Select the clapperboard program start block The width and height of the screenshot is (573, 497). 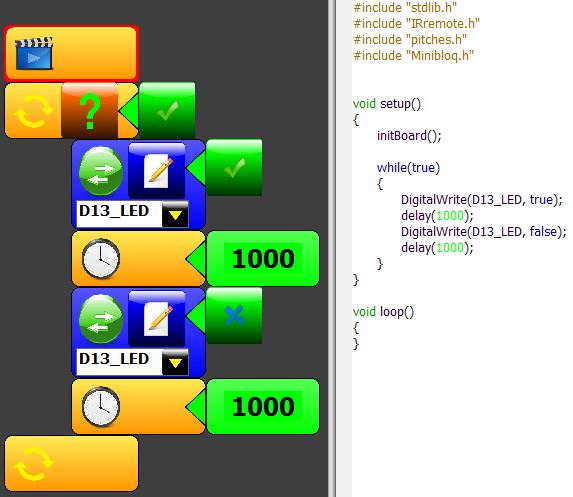(x=71, y=53)
